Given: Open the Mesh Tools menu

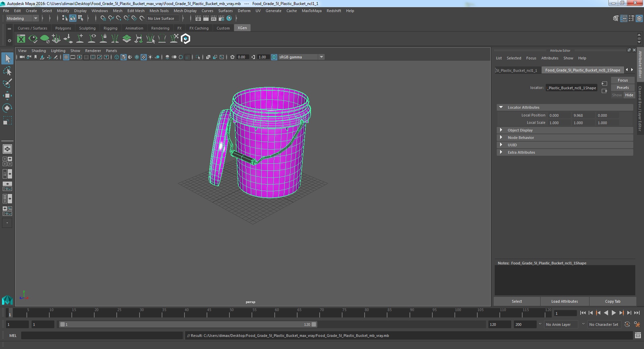Looking at the screenshot, I should click(x=159, y=11).
